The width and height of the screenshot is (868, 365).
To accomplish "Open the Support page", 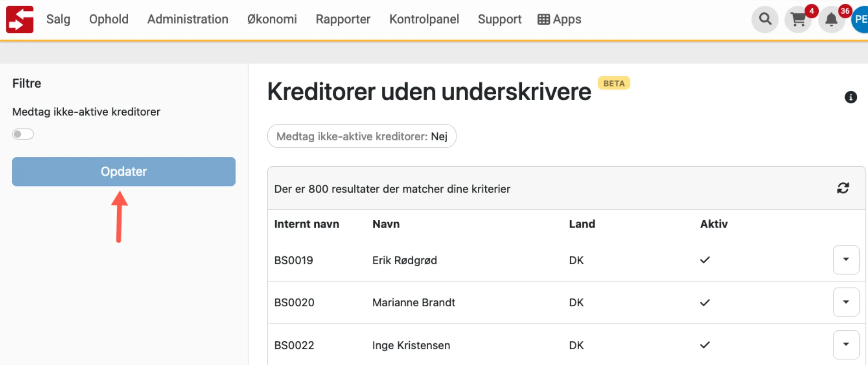I will pos(500,19).
